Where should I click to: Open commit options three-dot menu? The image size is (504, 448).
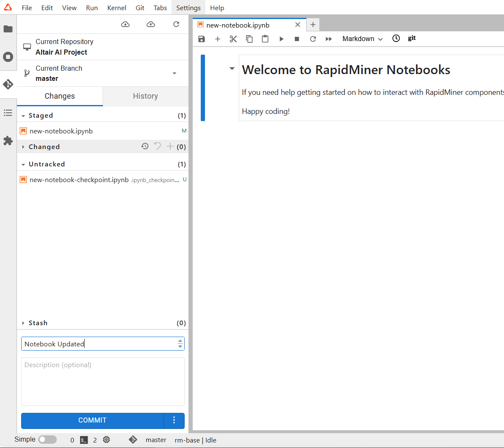[x=174, y=420]
